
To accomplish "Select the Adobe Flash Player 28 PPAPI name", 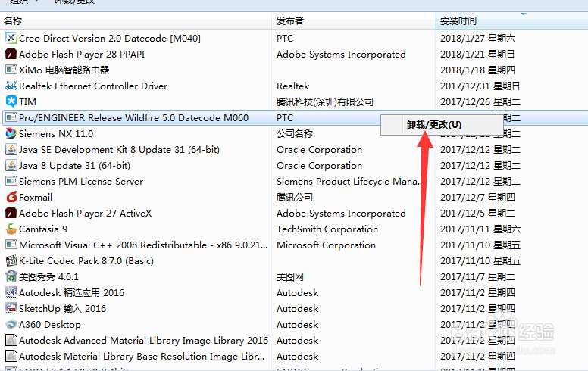I will 82,55.
